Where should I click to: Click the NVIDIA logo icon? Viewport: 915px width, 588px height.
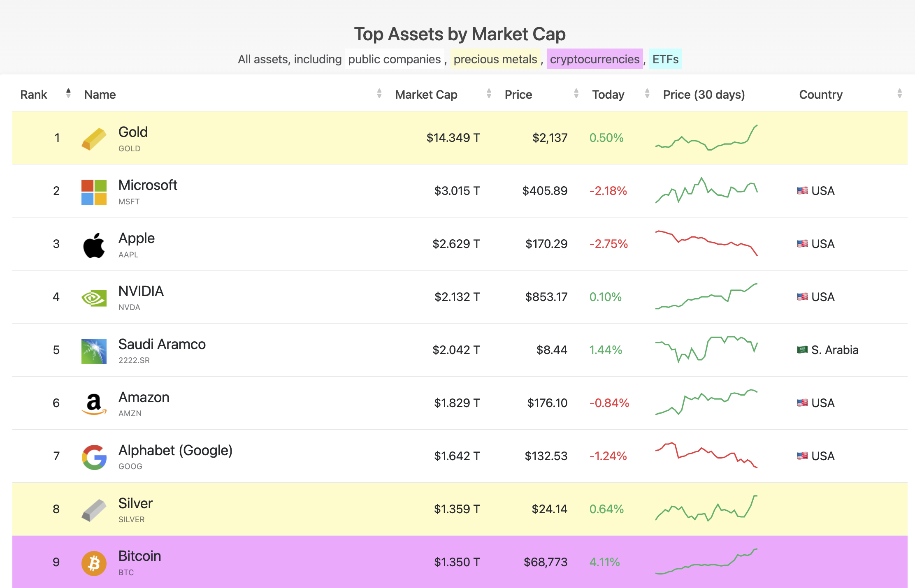click(x=94, y=298)
